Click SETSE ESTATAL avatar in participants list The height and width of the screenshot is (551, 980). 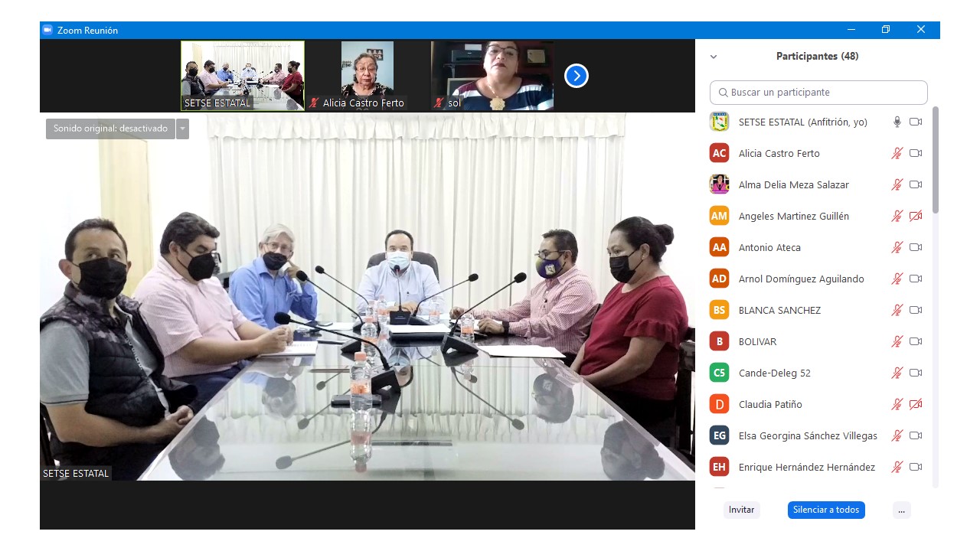click(719, 122)
